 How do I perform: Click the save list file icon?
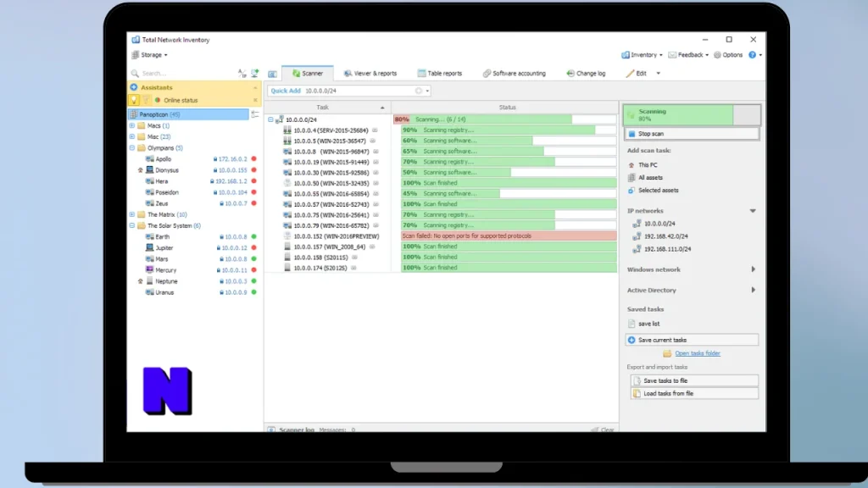[x=632, y=324]
